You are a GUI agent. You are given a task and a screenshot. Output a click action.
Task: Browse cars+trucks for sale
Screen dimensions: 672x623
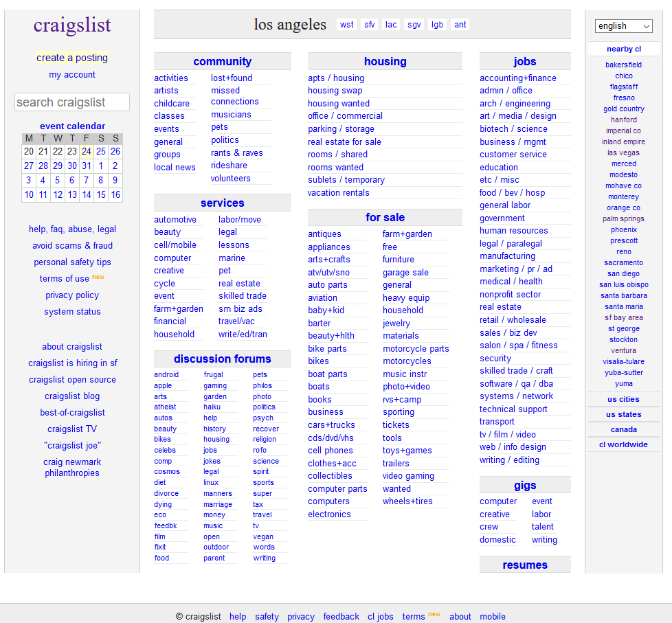pyautogui.click(x=331, y=425)
